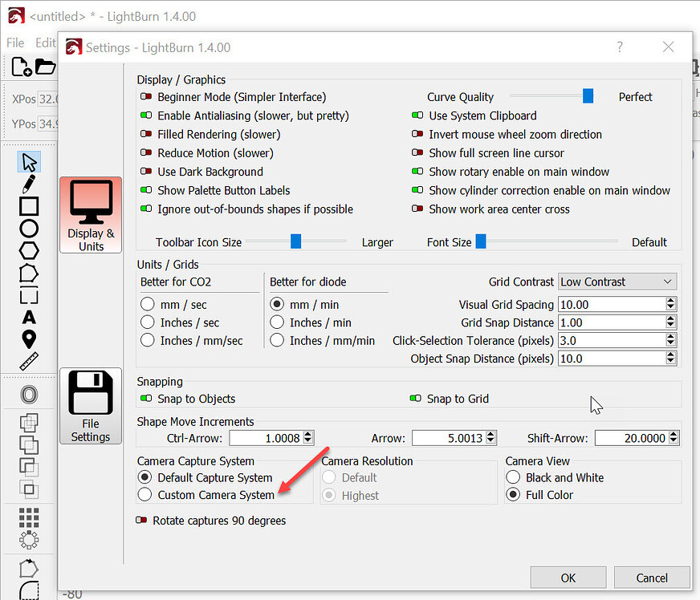Select the Position Laser pin tool
The image size is (700, 600).
29,339
